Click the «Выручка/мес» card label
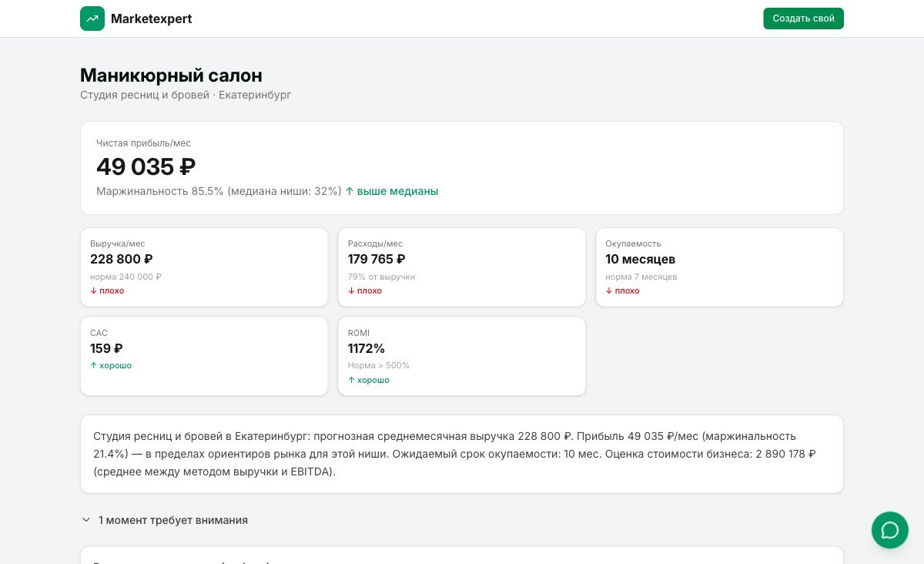924x564 pixels. [x=117, y=243]
